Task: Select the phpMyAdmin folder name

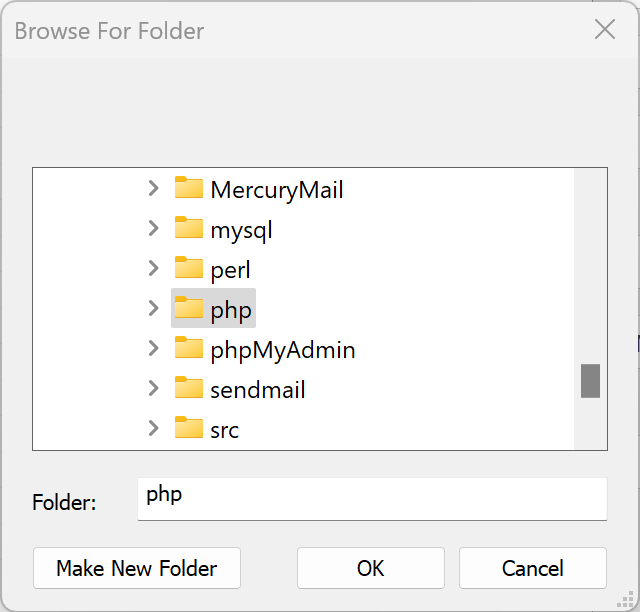Action: 283,350
